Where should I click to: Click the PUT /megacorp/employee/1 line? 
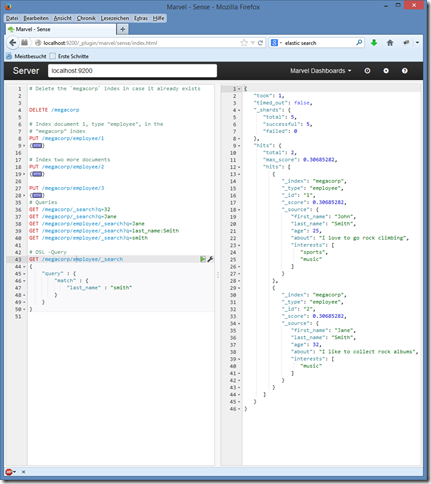click(66, 138)
